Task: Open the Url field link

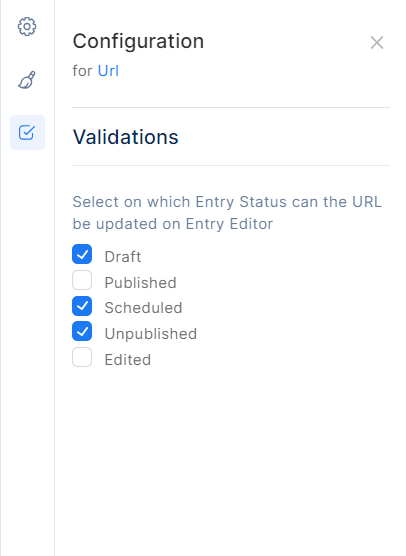Action: pyautogui.click(x=108, y=71)
